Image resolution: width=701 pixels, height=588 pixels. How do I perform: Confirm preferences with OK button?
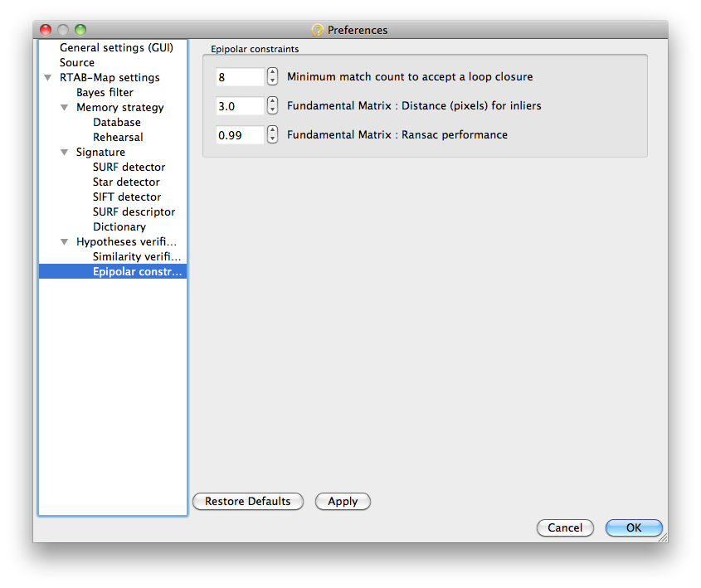pos(634,527)
